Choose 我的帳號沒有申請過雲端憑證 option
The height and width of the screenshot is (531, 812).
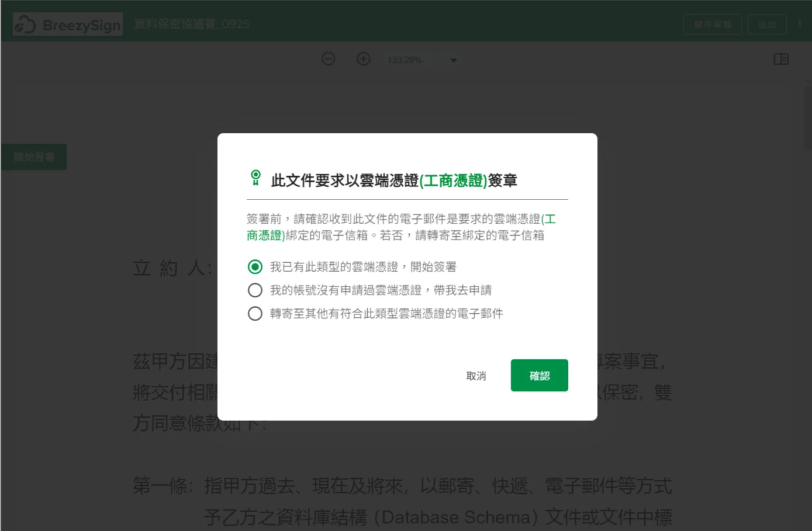(x=255, y=290)
